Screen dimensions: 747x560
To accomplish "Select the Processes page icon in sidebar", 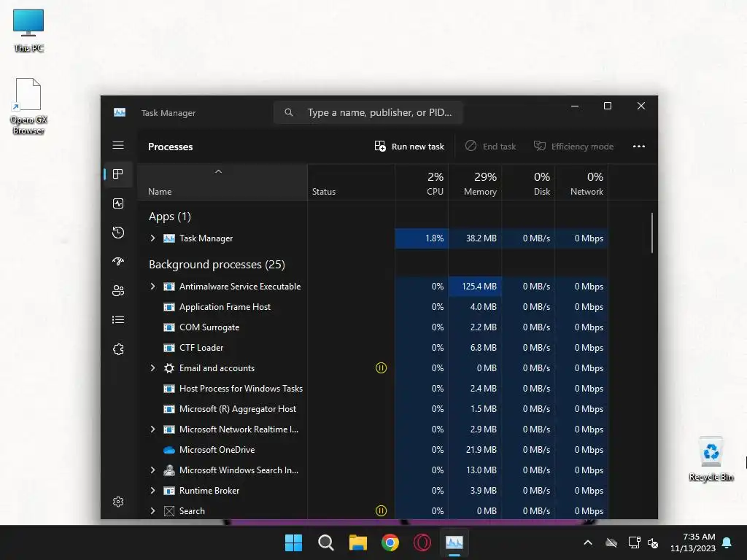I will coord(118,174).
